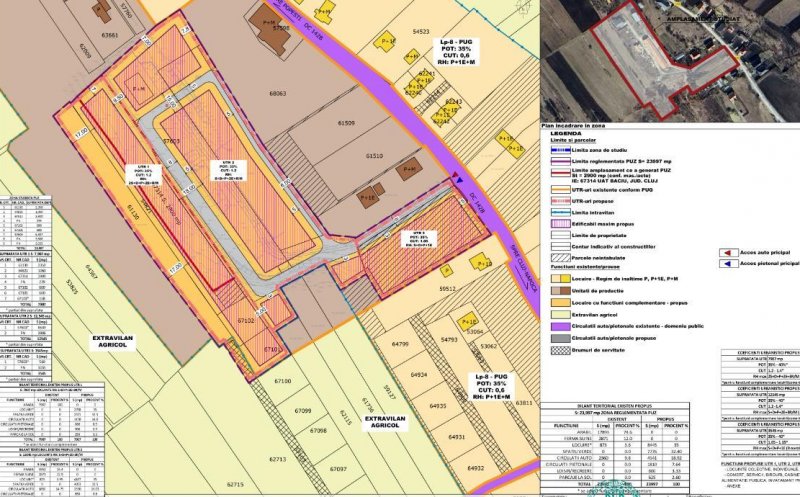The image size is (800, 497).
Task: Click the Edificabil maxim propus legend symbol
Action: tap(560, 224)
